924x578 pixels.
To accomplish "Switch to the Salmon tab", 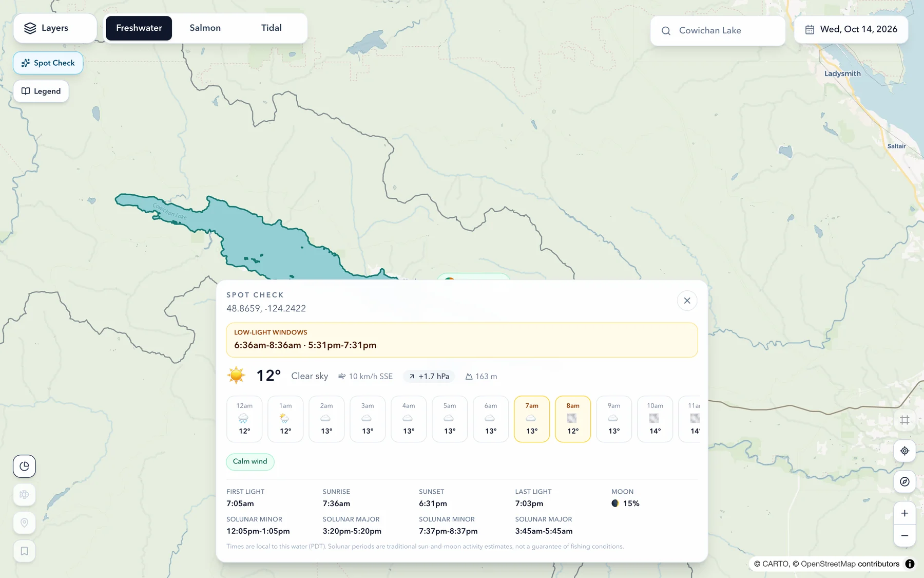I will click(205, 28).
